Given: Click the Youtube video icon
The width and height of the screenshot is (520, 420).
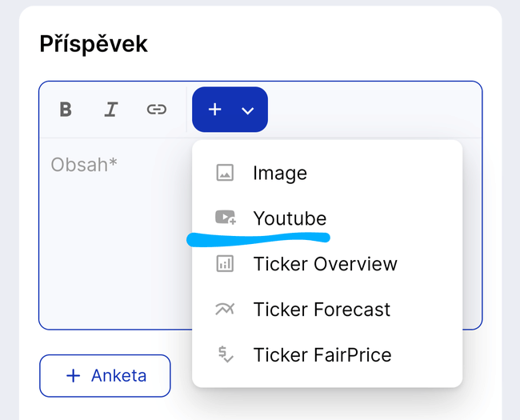Looking at the screenshot, I should tap(225, 218).
